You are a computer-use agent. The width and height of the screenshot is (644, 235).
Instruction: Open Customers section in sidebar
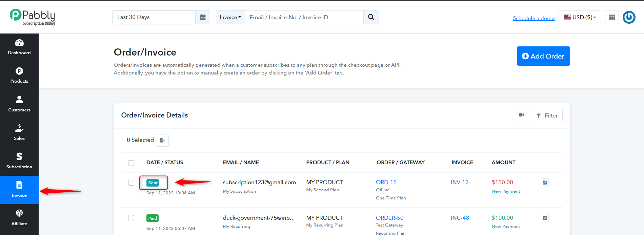pyautogui.click(x=19, y=104)
